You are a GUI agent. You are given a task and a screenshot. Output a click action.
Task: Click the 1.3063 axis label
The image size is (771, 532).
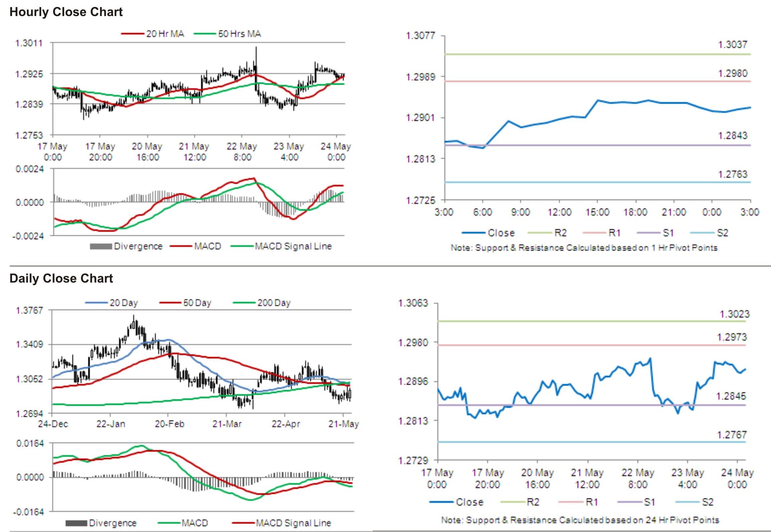pyautogui.click(x=413, y=303)
